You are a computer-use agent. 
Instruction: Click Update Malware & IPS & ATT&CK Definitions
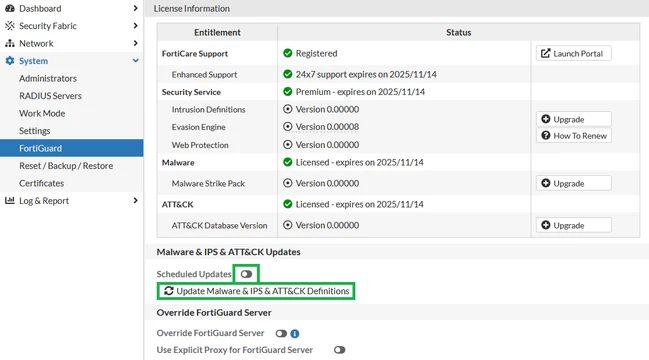click(256, 291)
